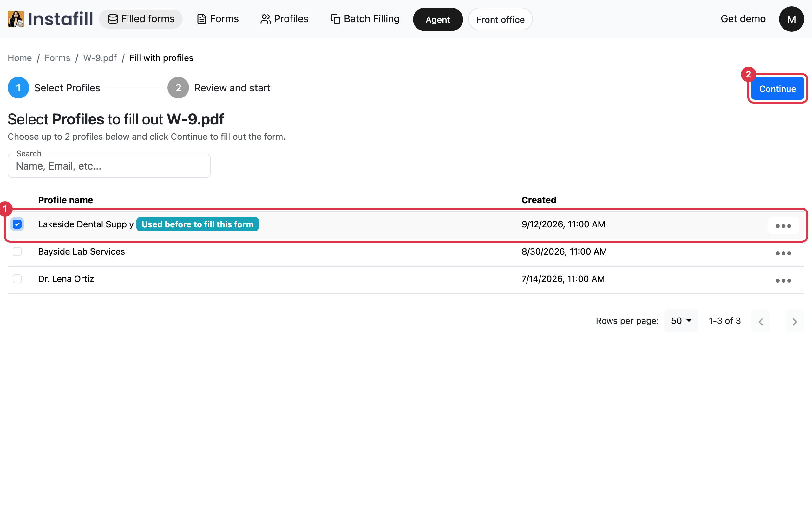The height and width of the screenshot is (508, 812).
Task: Open more options for Lakeside Dental Supply
Action: click(x=783, y=226)
